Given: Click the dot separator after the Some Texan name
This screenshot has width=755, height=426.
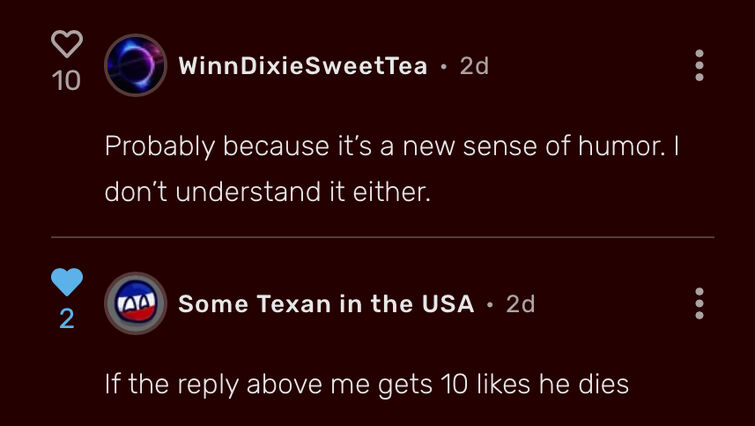Looking at the screenshot, I should (490, 305).
